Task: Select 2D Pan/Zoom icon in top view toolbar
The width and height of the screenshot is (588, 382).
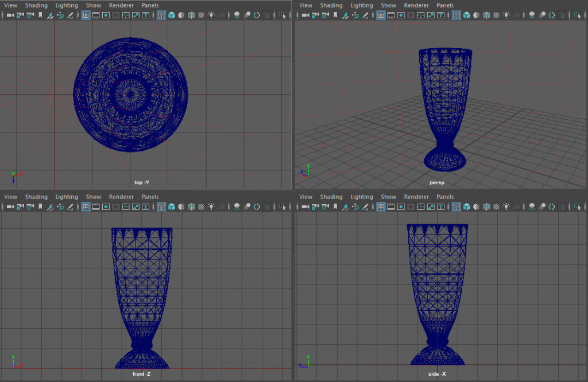Action: pos(60,15)
